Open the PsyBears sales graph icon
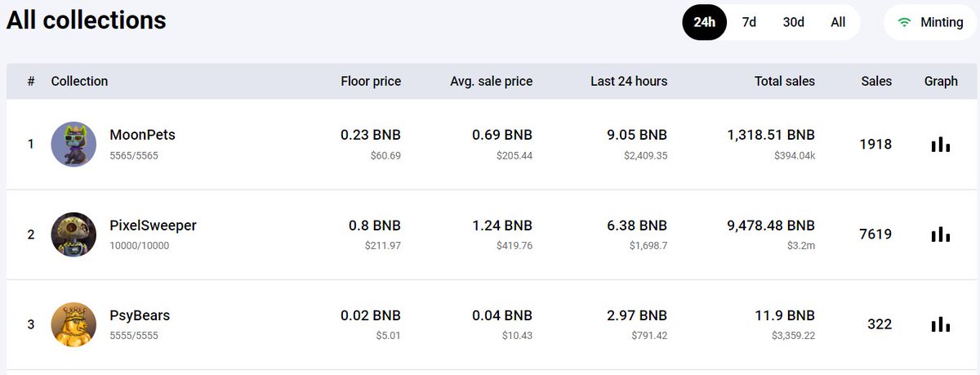 [x=941, y=324]
